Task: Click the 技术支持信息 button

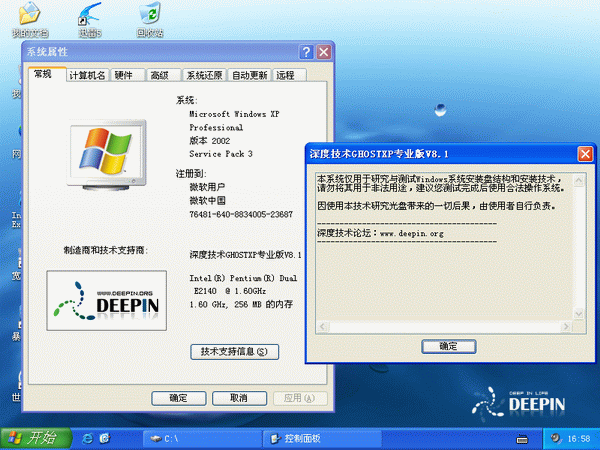Action: [234, 352]
